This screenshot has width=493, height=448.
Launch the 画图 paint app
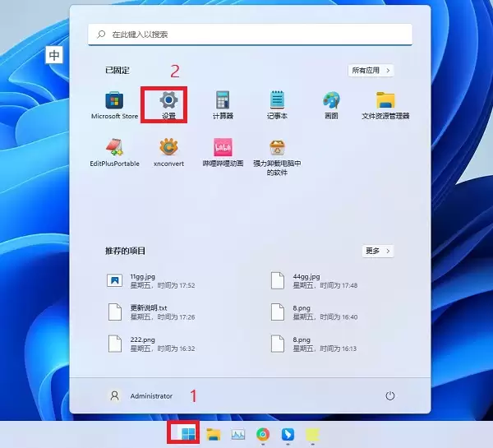coord(331,105)
